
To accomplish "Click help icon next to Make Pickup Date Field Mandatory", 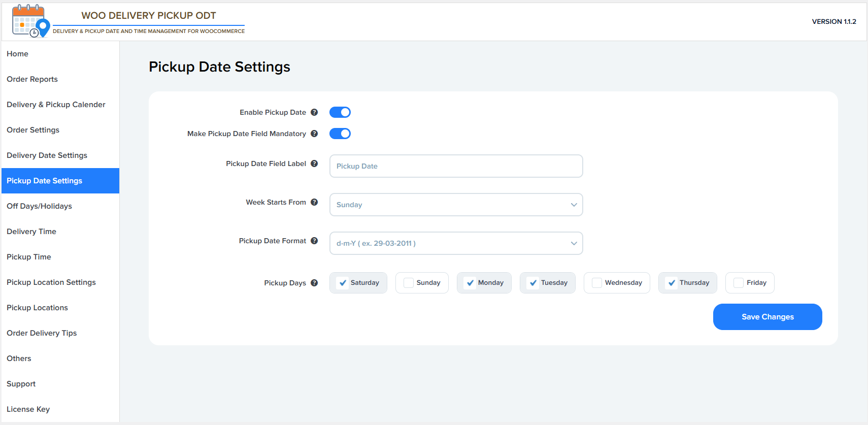I will 314,134.
